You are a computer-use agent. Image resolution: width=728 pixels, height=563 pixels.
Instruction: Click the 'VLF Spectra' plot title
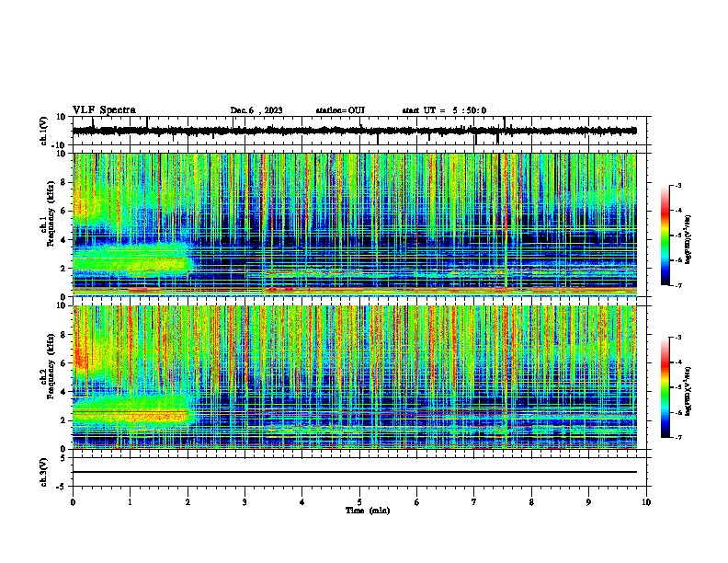coord(104,110)
